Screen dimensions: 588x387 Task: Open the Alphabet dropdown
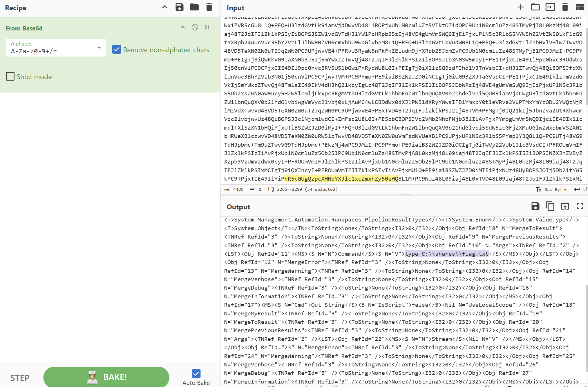click(99, 48)
